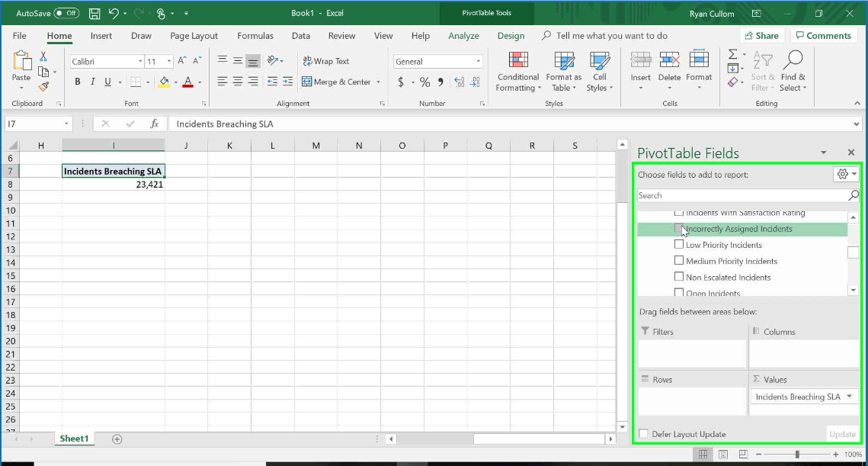Add a new sheet with plus button
The height and width of the screenshot is (466, 868).
click(117, 439)
